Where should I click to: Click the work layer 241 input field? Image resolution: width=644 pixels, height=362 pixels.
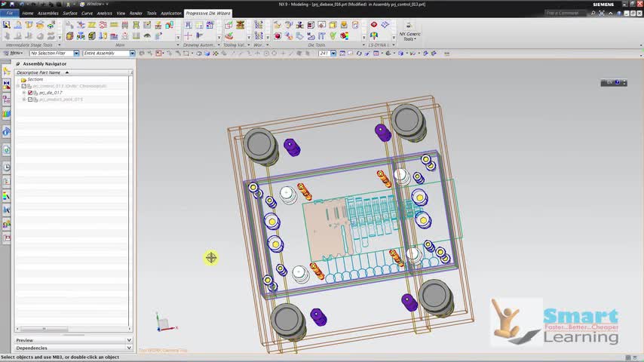324,54
